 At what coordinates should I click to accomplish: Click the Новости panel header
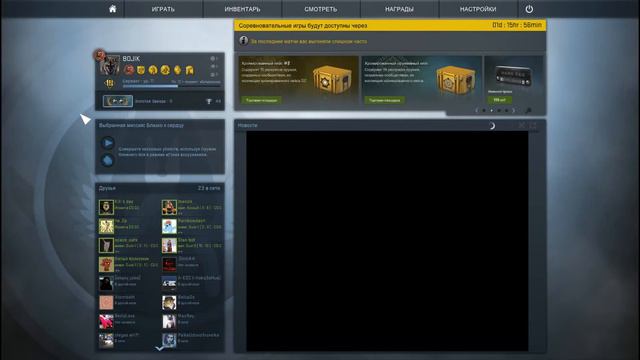(390, 125)
